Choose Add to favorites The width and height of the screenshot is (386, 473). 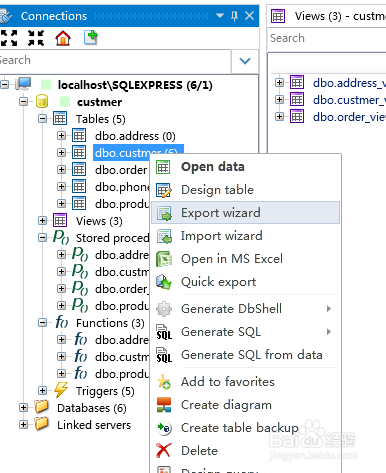[x=245, y=382]
